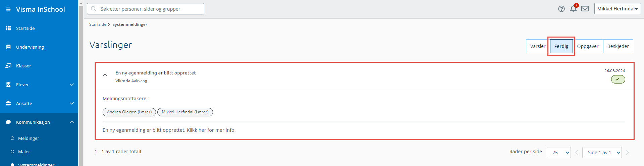Viewport: 644px width, 166px height.
Task: Select Meldinger radio bullet in sidebar
Action: [x=12, y=138]
